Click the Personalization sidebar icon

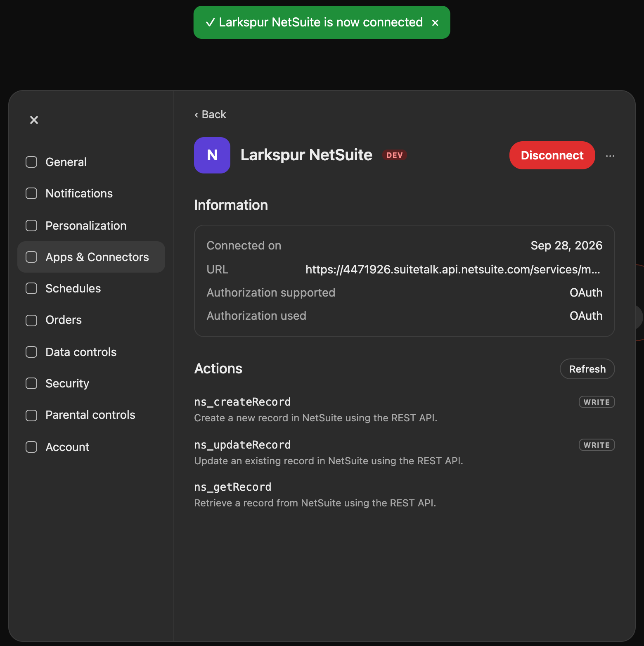pos(31,226)
